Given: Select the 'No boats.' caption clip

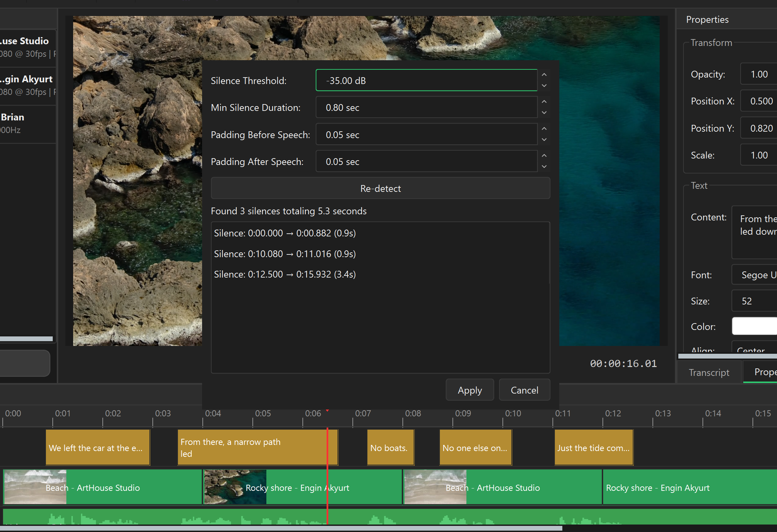Looking at the screenshot, I should (x=391, y=447).
